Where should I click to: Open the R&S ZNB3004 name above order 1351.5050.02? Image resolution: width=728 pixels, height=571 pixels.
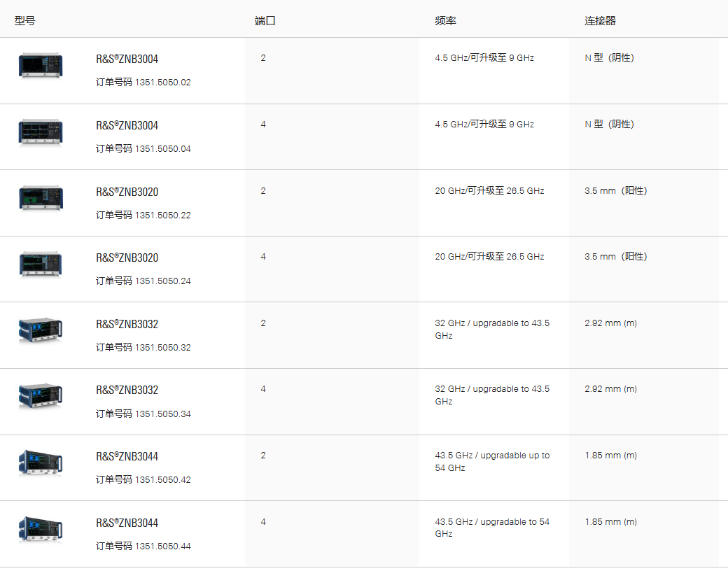tap(127, 59)
